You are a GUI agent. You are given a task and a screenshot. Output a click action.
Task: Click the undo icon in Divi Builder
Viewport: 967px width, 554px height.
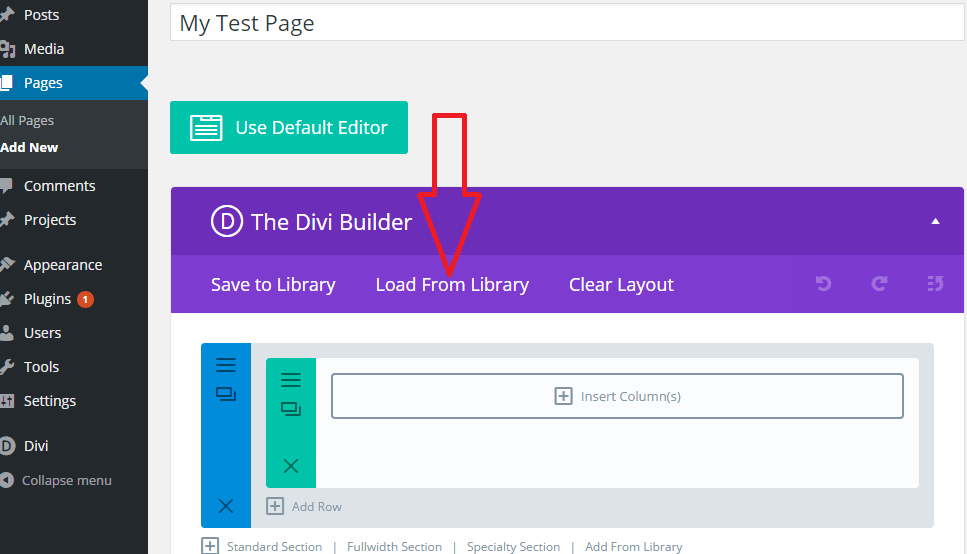823,284
